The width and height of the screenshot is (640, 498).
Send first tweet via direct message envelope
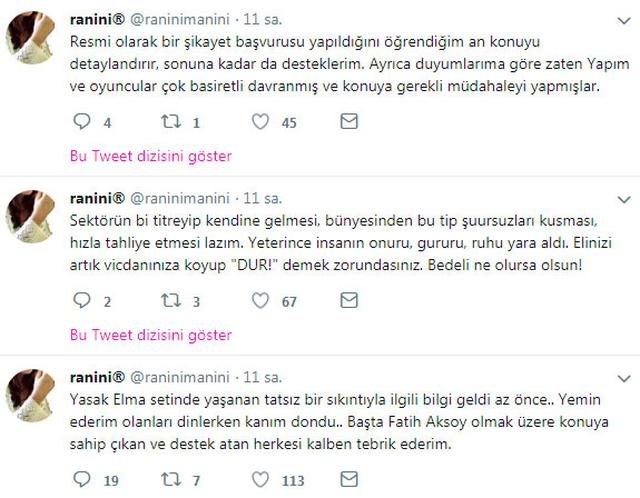click(x=348, y=122)
